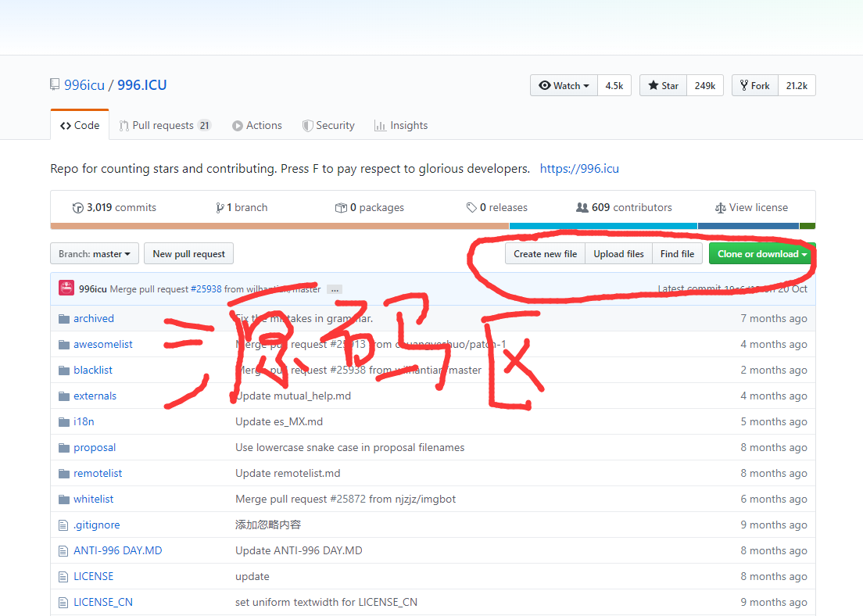This screenshot has height=616, width=863.
Task: Click the file icon beside LICENSE_CN
Action: pyautogui.click(x=63, y=603)
